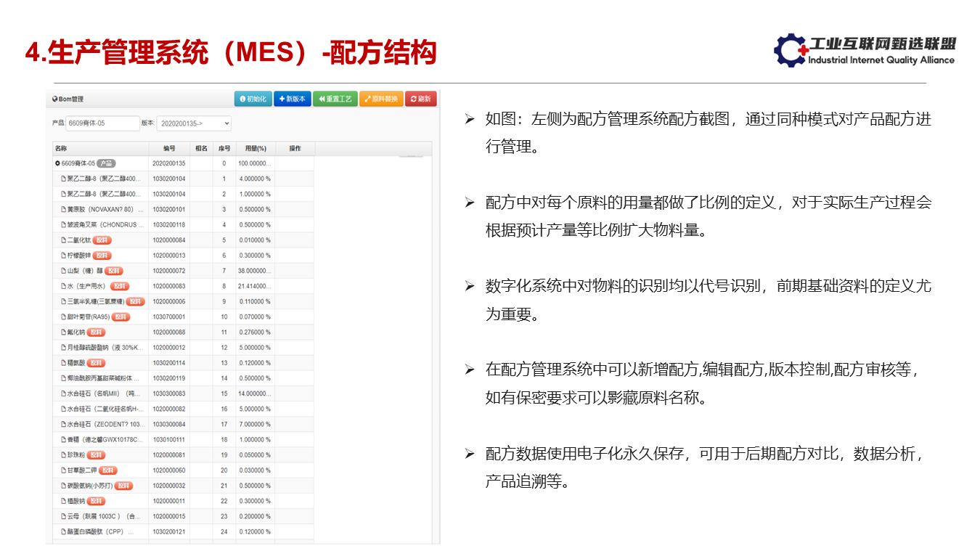The height and width of the screenshot is (551, 980).
Task: Click code cell 1030200121
Action: 169,532
